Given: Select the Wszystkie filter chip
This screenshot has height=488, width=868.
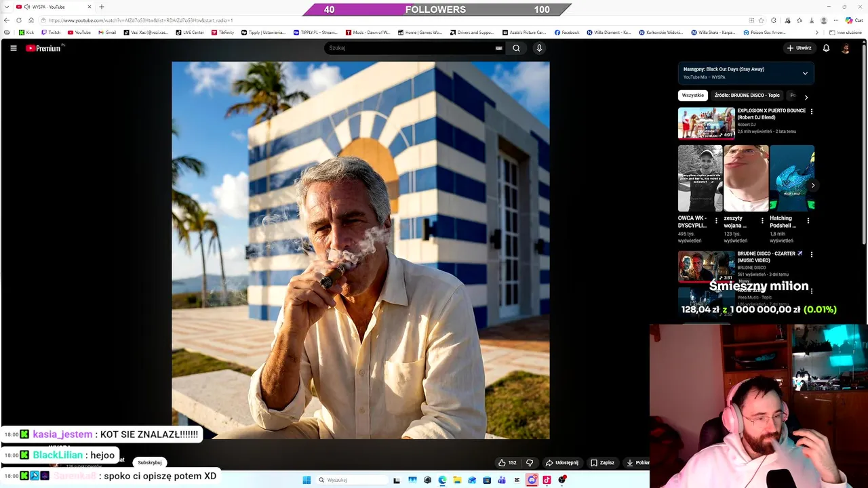Looking at the screenshot, I should click(693, 96).
